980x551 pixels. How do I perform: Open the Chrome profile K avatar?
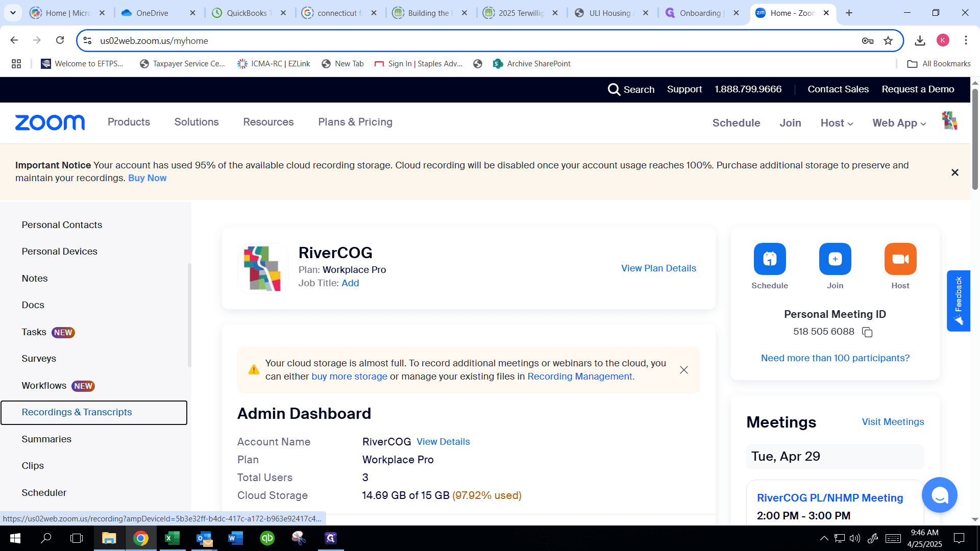(943, 40)
